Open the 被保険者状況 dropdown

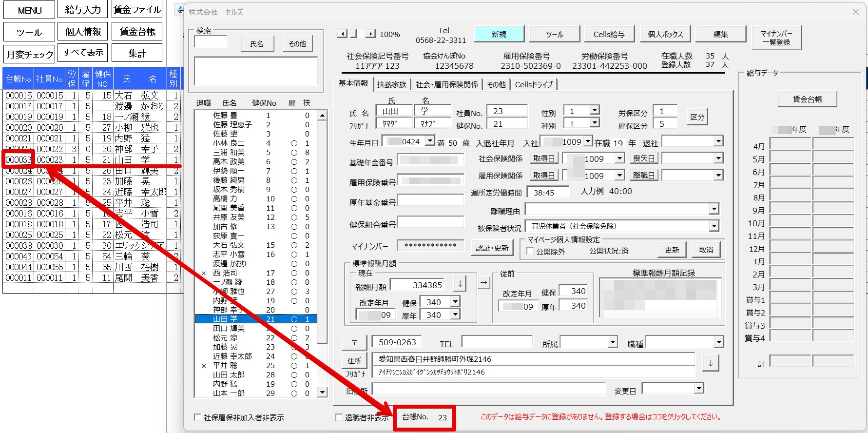(714, 226)
